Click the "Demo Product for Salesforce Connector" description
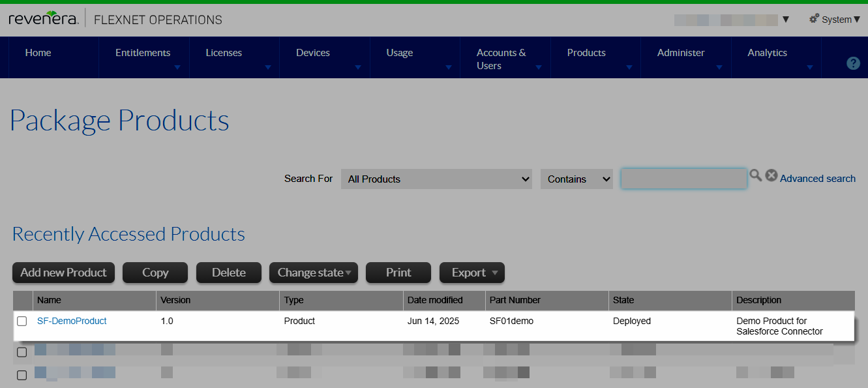This screenshot has width=868, height=388. [x=780, y=326]
